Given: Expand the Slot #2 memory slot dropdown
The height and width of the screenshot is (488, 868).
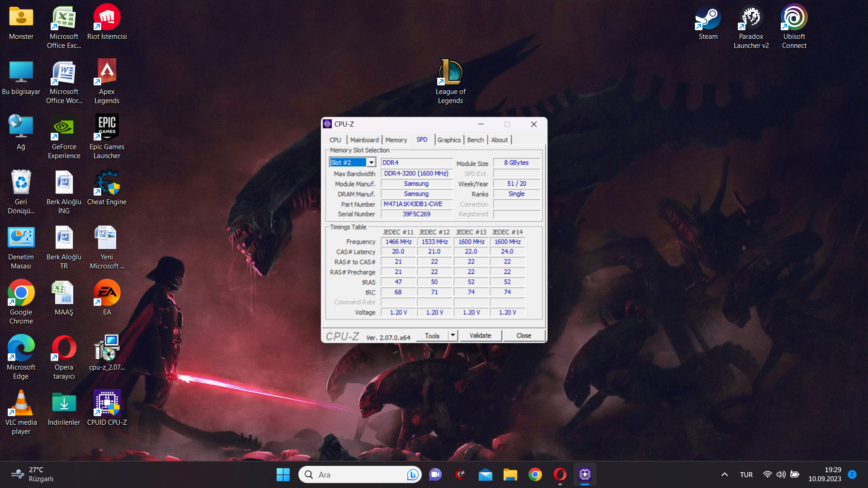Looking at the screenshot, I should tap(371, 163).
